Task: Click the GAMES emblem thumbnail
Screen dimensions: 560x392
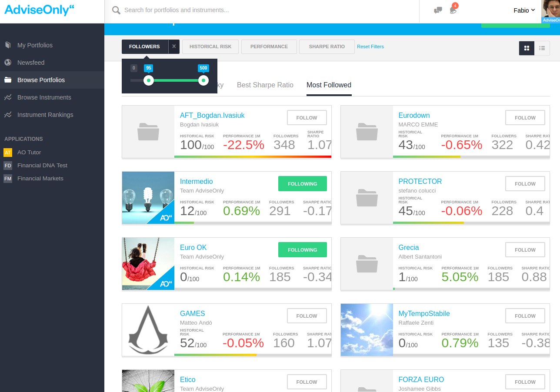Action: point(148,330)
